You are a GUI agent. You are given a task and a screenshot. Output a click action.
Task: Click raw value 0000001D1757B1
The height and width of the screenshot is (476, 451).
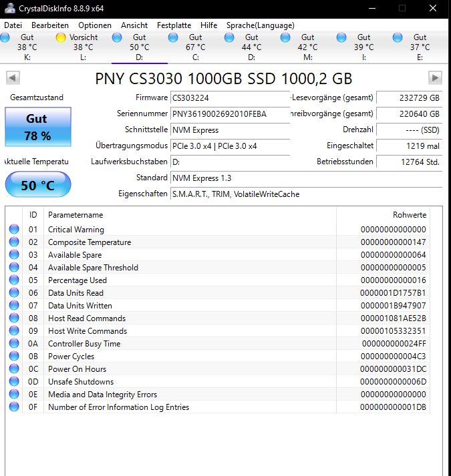click(x=393, y=293)
